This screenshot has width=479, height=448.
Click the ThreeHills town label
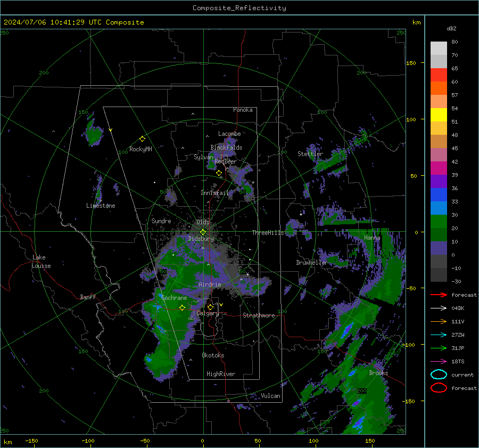[x=268, y=233]
